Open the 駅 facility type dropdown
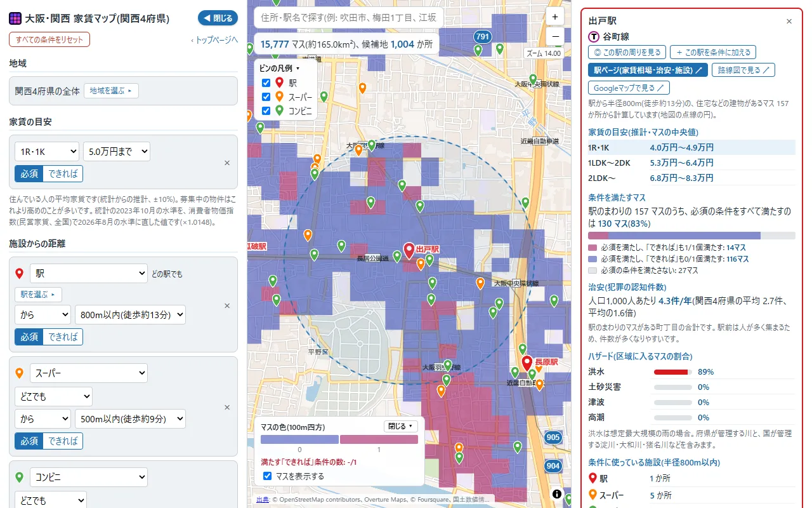 click(88, 274)
